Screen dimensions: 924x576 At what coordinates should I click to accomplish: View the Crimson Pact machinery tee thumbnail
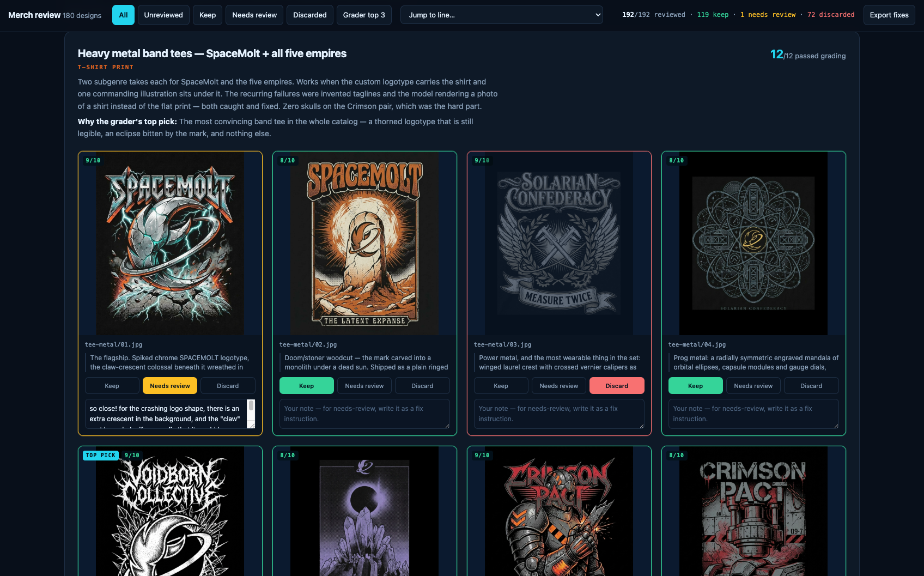click(x=753, y=511)
